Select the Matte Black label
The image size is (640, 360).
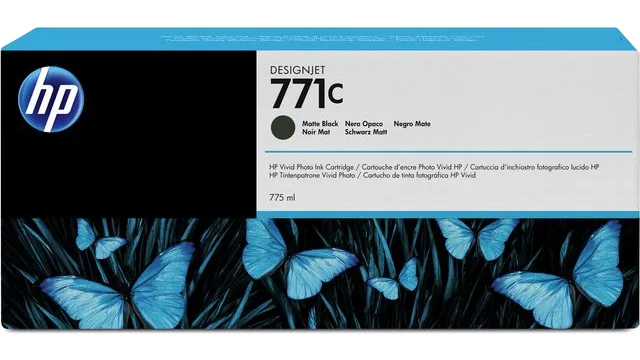coord(320,123)
